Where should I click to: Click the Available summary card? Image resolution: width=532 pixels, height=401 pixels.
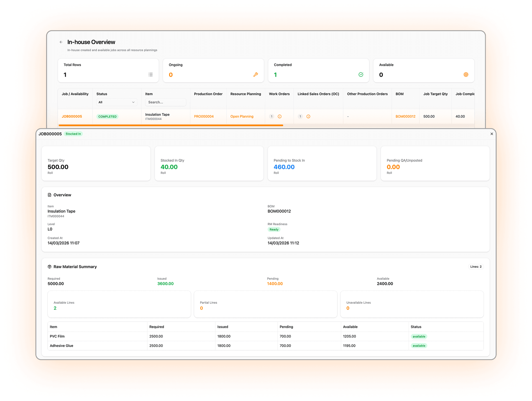(x=424, y=70)
